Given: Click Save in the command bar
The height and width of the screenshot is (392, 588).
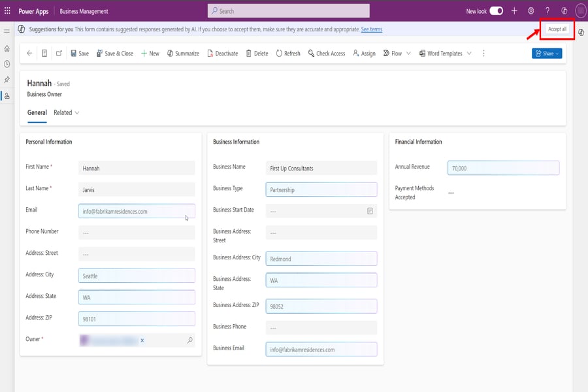Looking at the screenshot, I should tap(80, 54).
